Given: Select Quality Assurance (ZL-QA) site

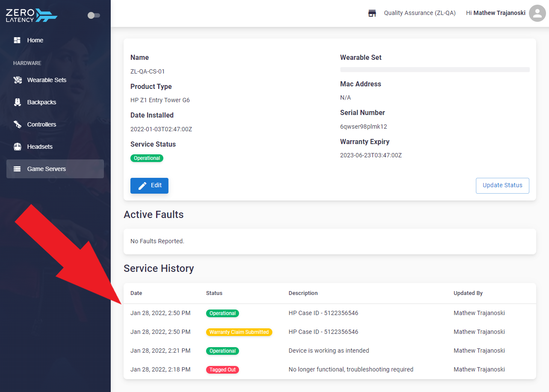Looking at the screenshot, I should pyautogui.click(x=420, y=13).
